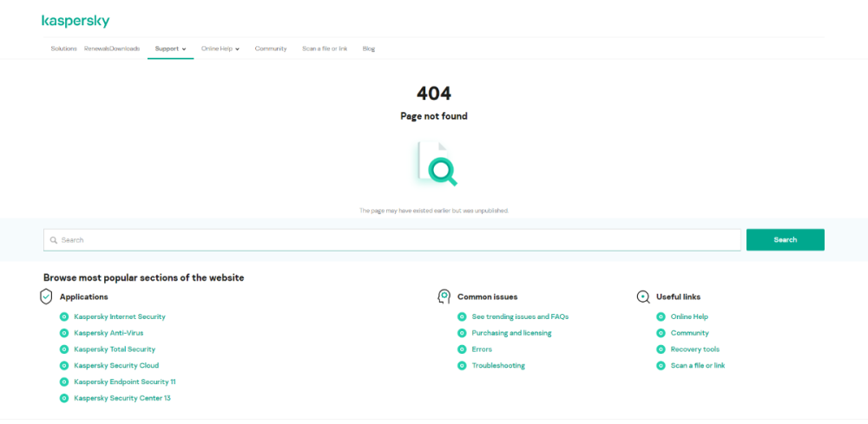Open Scan a file or link in navbar
This screenshot has height=424, width=868.
click(325, 49)
